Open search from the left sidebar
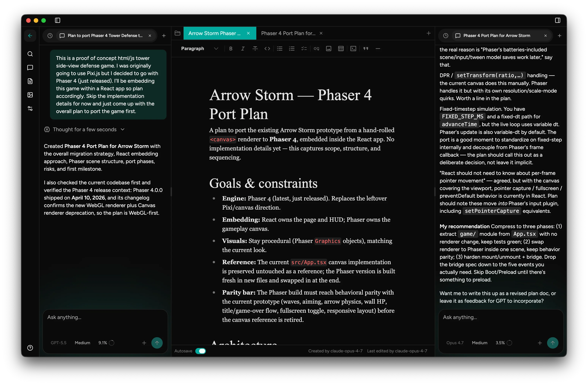This screenshot has height=385, width=588. click(x=30, y=54)
